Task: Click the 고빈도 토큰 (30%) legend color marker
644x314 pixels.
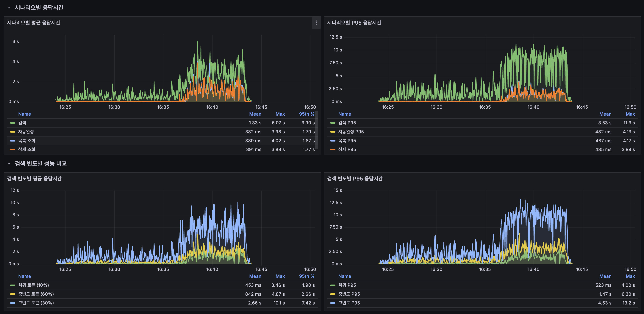Action: point(12,303)
